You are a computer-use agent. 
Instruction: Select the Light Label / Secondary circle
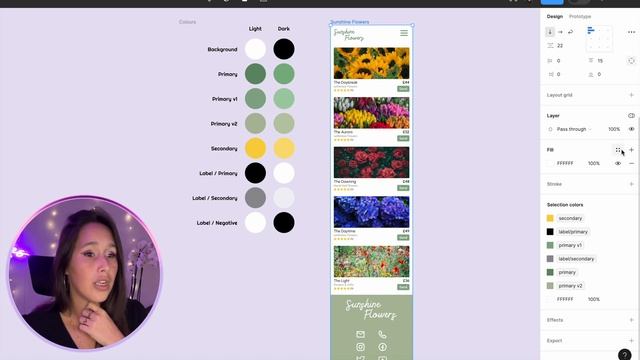click(255, 198)
